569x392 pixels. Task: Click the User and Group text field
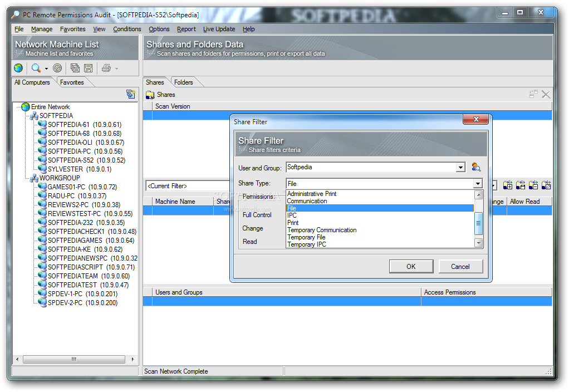[x=371, y=168]
